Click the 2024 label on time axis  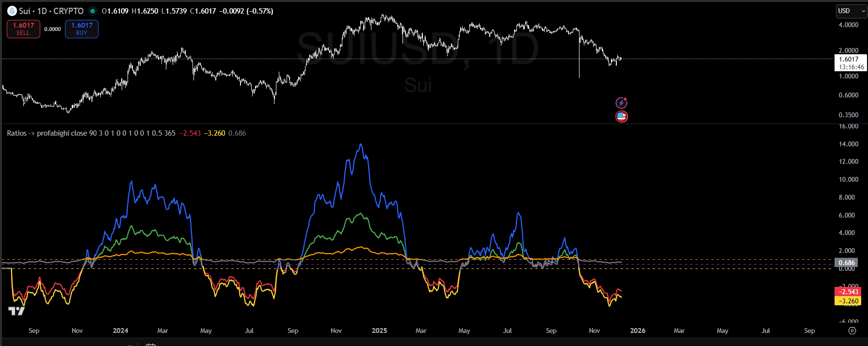click(120, 330)
